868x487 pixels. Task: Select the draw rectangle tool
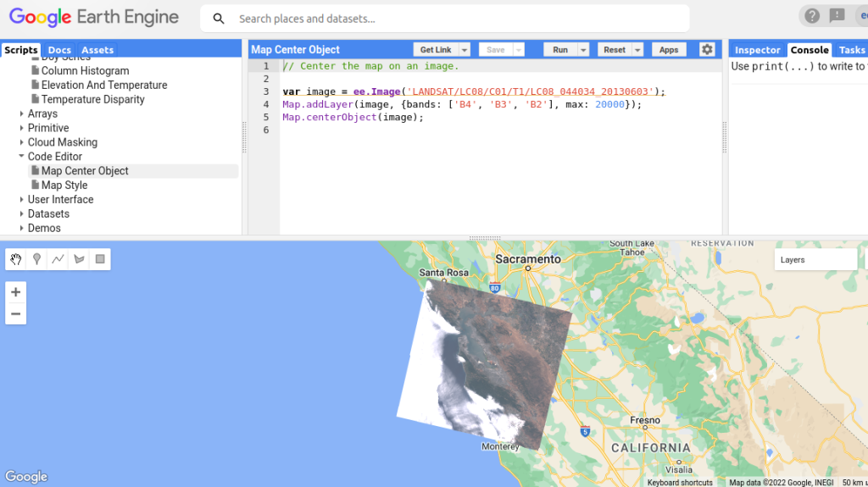coord(100,259)
